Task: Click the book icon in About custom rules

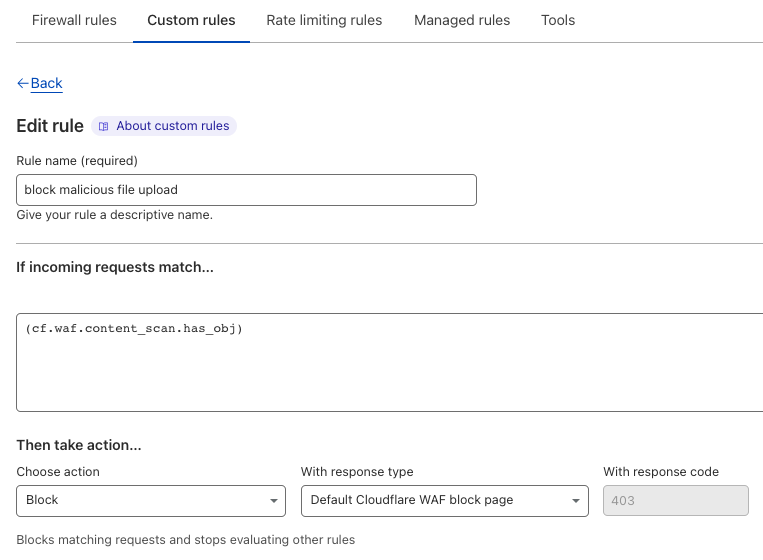Action: [103, 126]
